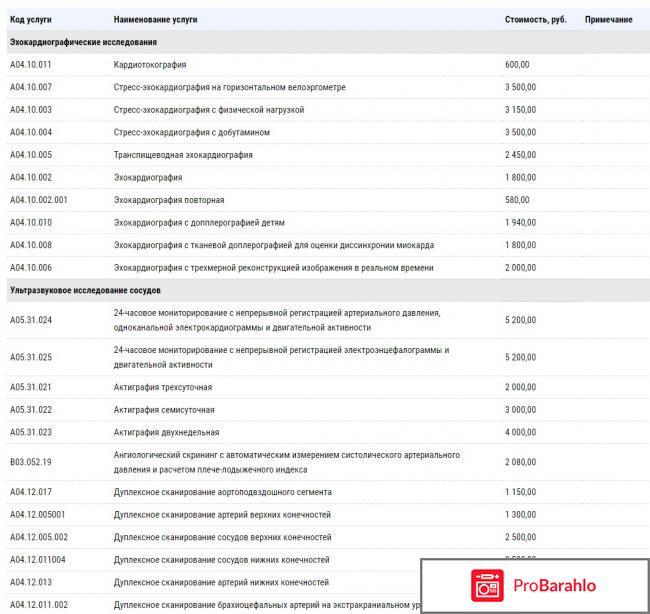Select service code A04.10.002.001
650x614 pixels.
[39, 200]
